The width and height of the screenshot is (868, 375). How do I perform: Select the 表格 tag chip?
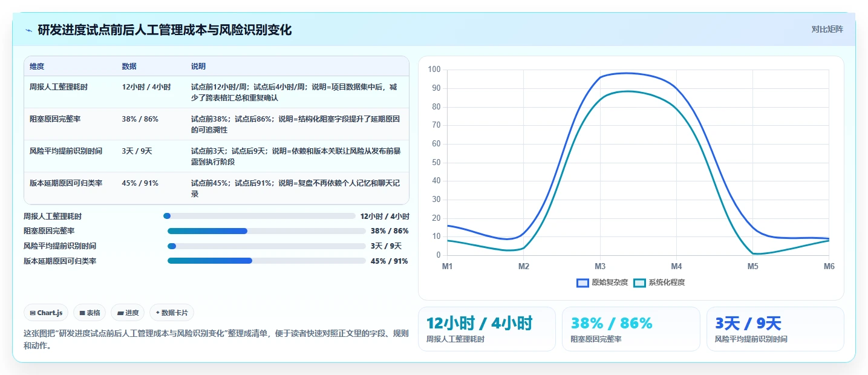[90, 313]
